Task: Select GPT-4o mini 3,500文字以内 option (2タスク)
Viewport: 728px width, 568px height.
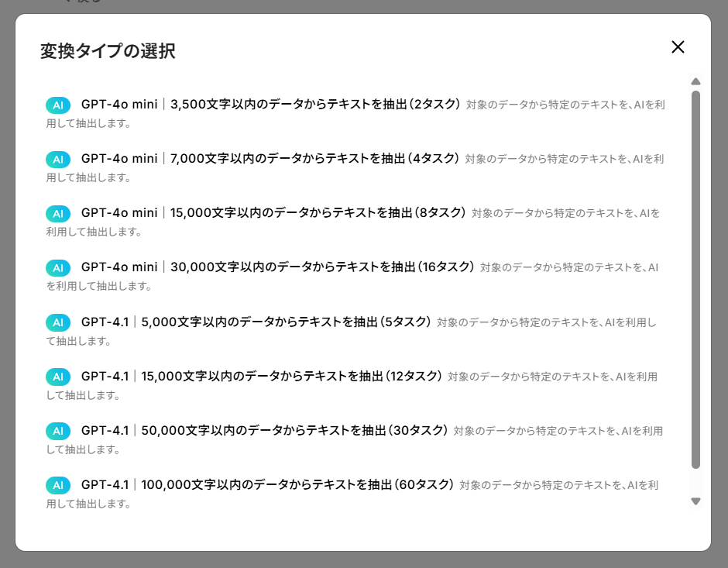Action: 355,113
